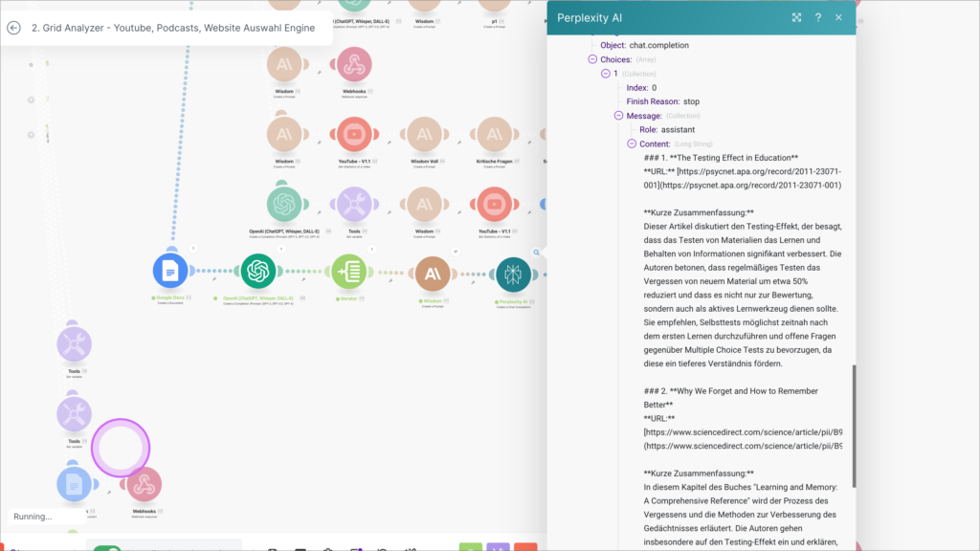Screen dimensions: 980x551
Task: Click the lower of the two stacked Tools modules
Action: [x=74, y=414]
